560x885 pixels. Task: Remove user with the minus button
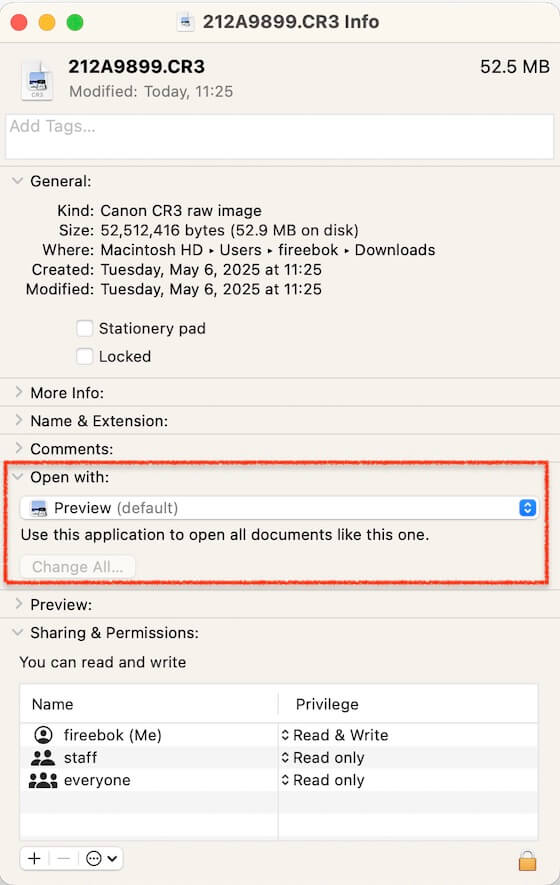tap(64, 858)
